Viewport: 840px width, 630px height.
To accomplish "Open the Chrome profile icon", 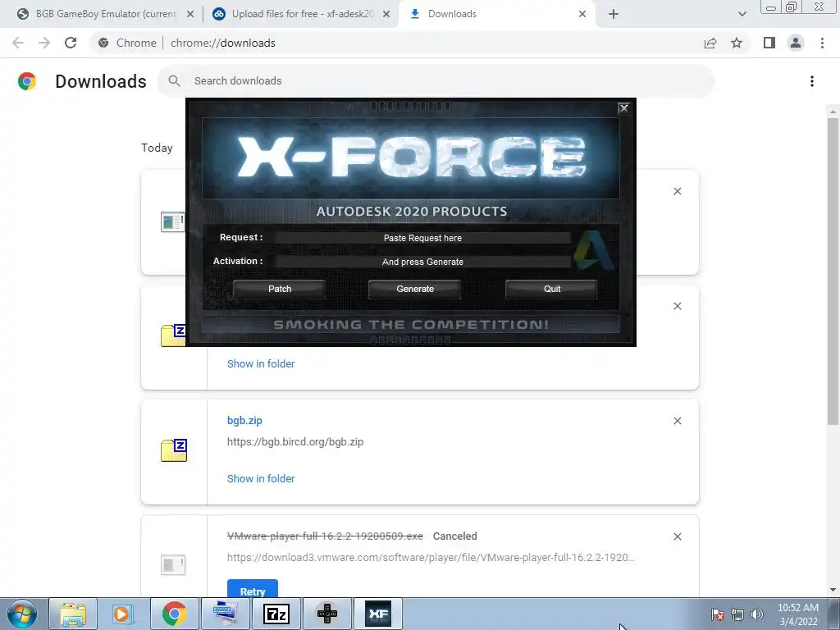I will click(x=796, y=43).
